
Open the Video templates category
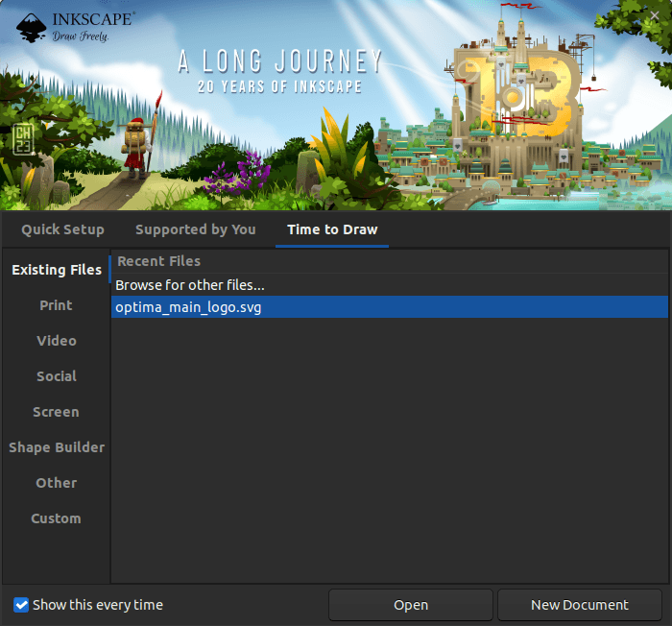click(56, 341)
